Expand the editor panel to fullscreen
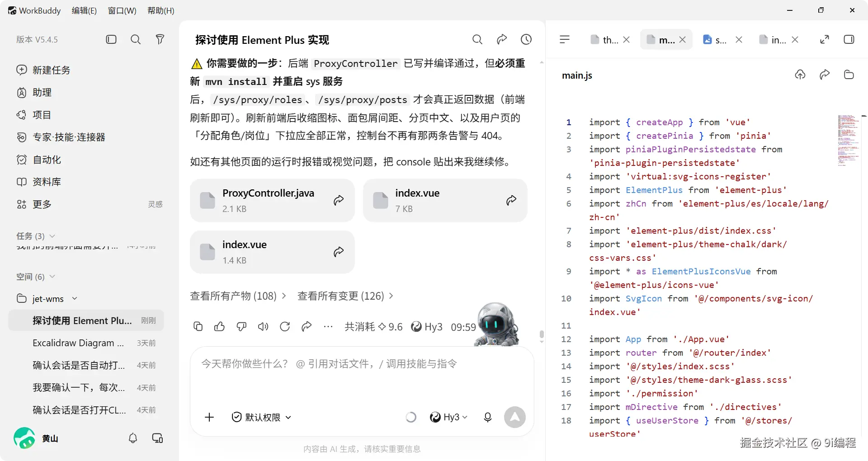The width and height of the screenshot is (868, 461). click(825, 39)
